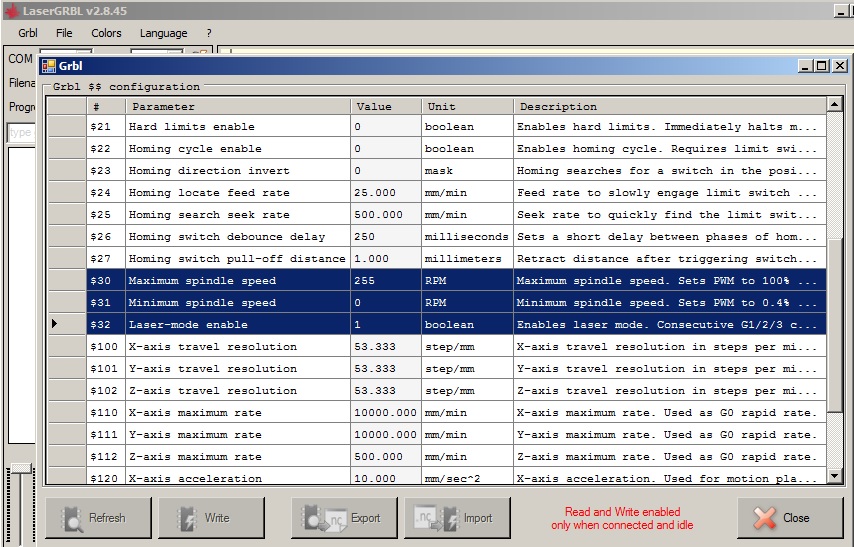Click the Homing cycle enable value cell
854x547 pixels.
(386, 149)
